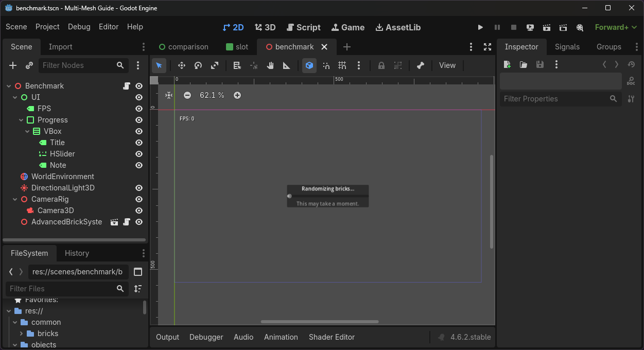
Task: Toggle FileSystem split mode icon
Action: (138, 272)
